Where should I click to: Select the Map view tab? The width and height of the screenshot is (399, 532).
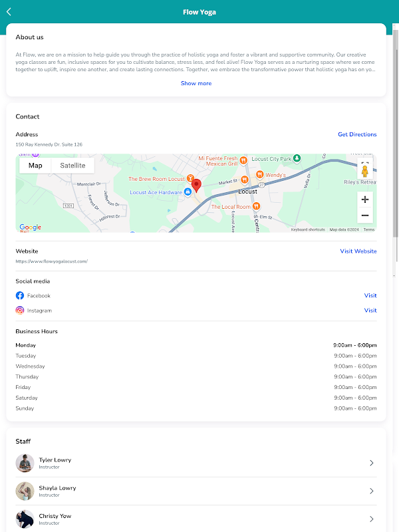35,166
